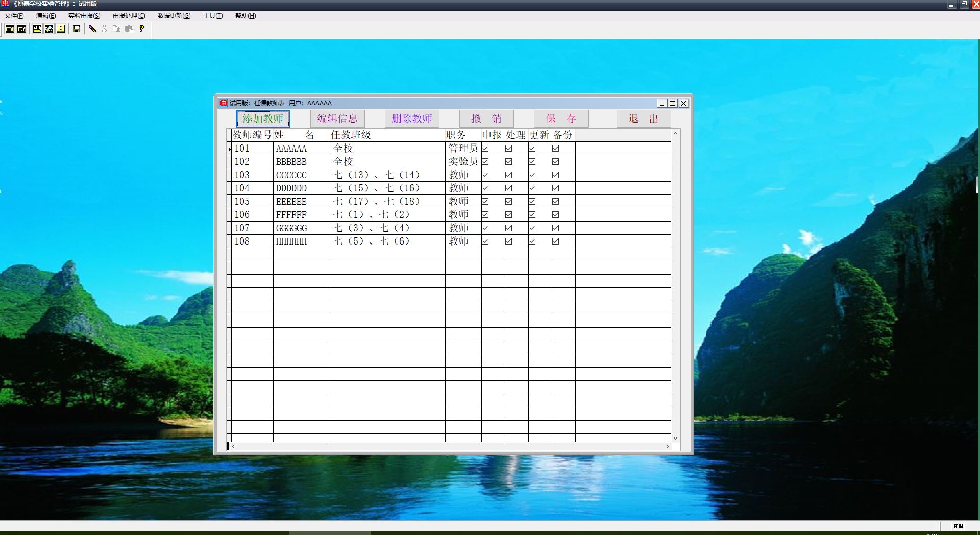Image resolution: width=980 pixels, height=535 pixels.
Task: Open help via yellow question mark icon
Action: click(141, 29)
